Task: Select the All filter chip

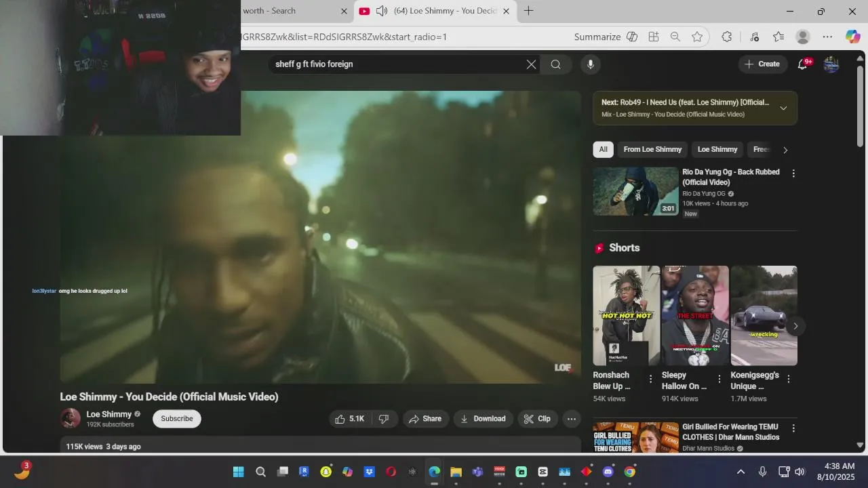Action: pos(603,150)
